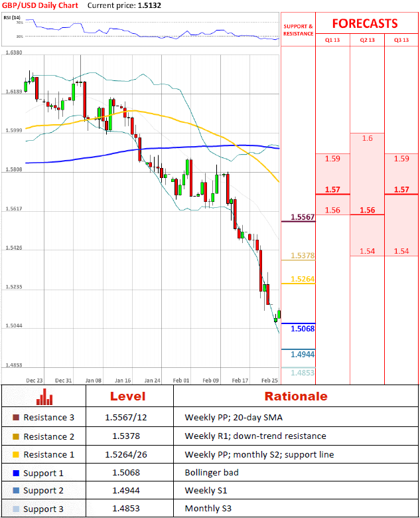Click the 1.5808 price axis label
Viewport: 420px width, 518px height.
click(x=14, y=169)
